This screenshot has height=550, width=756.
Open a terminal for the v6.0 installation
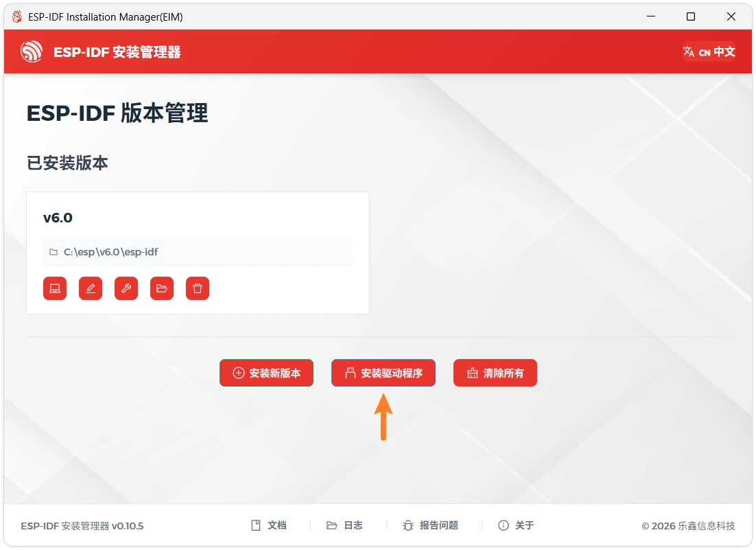point(55,288)
